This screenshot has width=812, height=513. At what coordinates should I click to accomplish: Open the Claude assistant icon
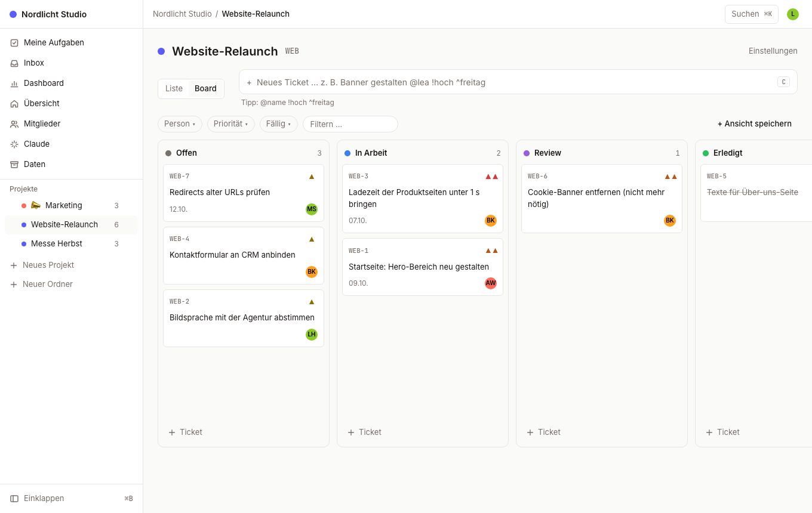tap(14, 144)
